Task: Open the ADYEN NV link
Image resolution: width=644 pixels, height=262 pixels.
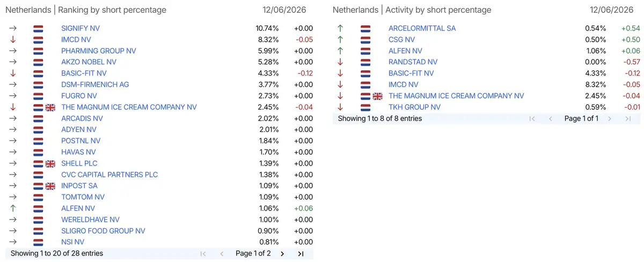Action: 79,130
